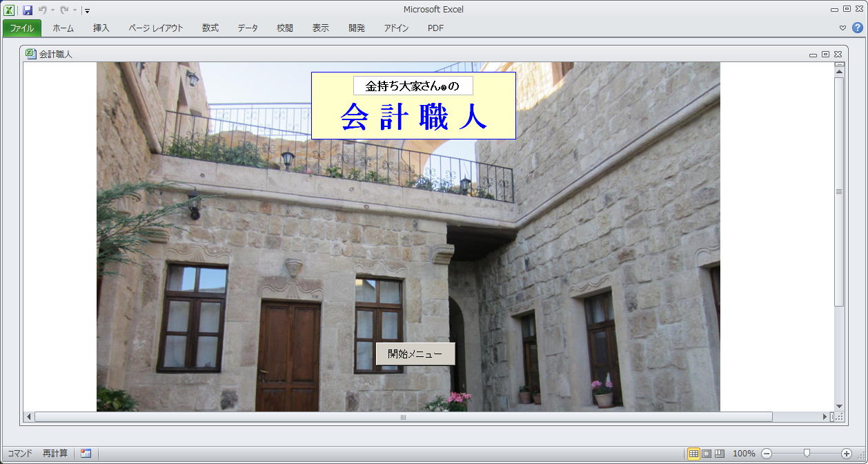The image size is (868, 464).
Task: Minimize the 会計職人 workbook window
Action: click(x=813, y=55)
